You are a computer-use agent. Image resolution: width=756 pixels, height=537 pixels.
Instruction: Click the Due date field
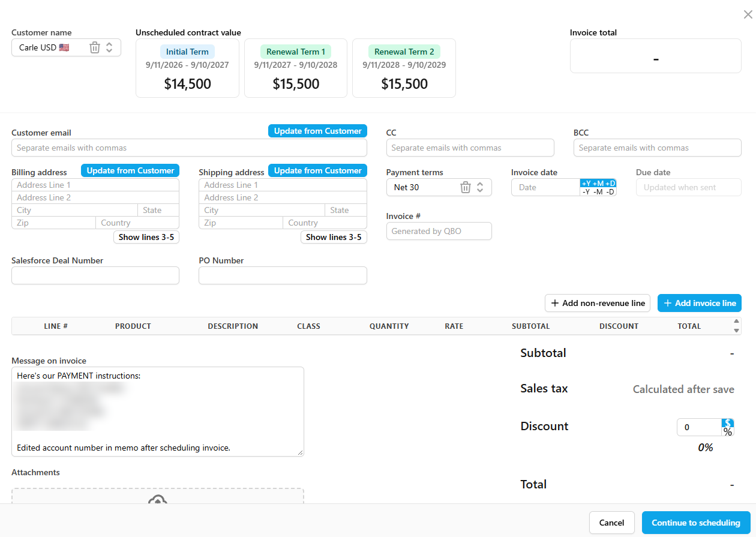pyautogui.click(x=689, y=187)
